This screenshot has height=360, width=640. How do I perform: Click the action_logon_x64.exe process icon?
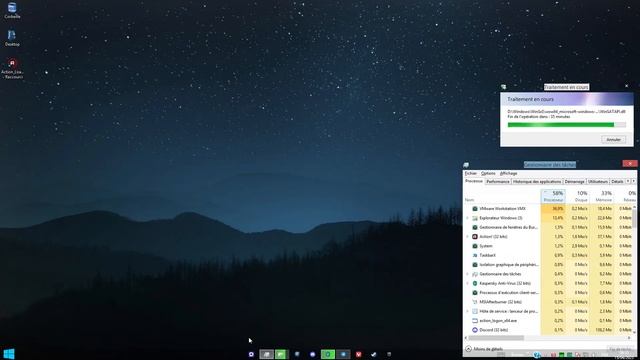coord(475,321)
